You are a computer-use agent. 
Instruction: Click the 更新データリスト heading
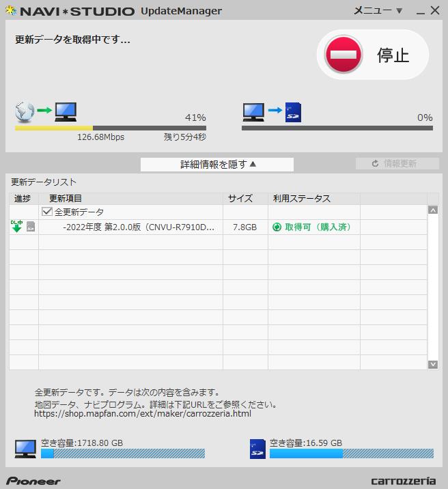(x=44, y=182)
